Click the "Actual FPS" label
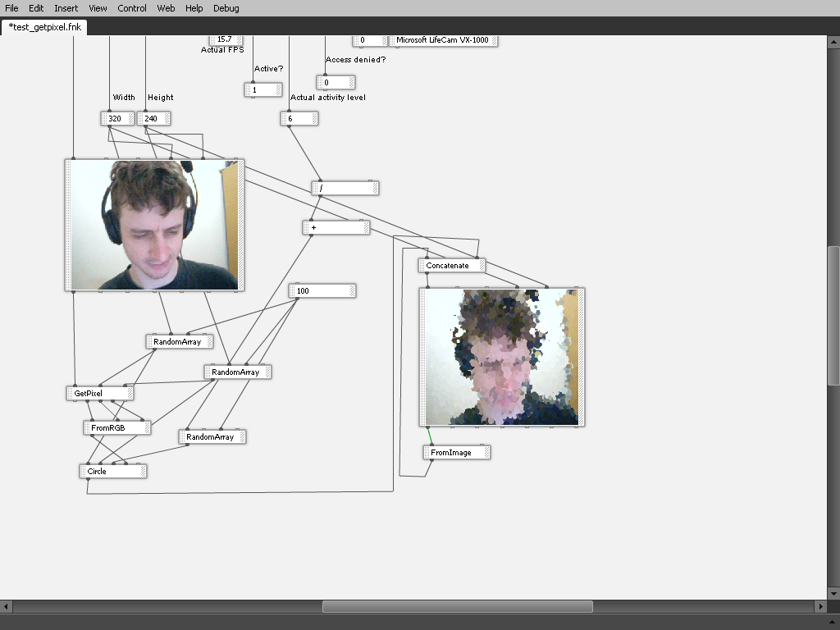The width and height of the screenshot is (840, 630). click(222, 50)
